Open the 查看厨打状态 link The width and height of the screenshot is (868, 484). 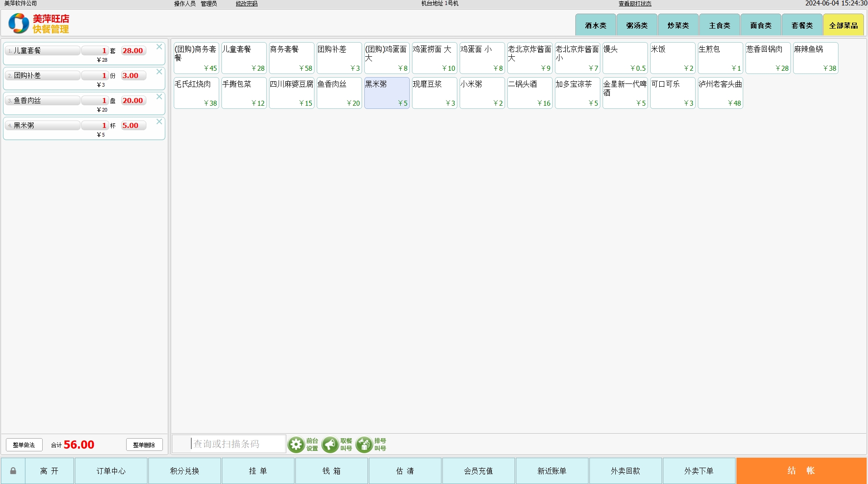coord(635,4)
